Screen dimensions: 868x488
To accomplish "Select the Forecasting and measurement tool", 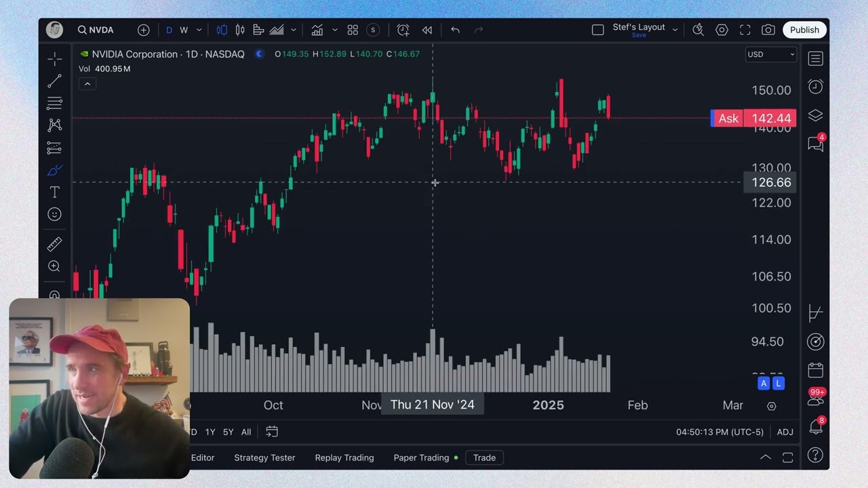I will (x=55, y=148).
